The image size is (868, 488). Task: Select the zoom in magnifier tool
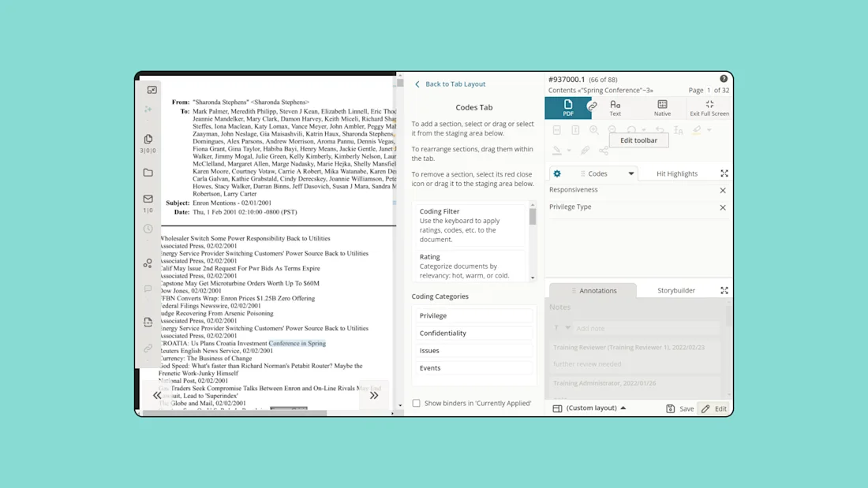593,130
